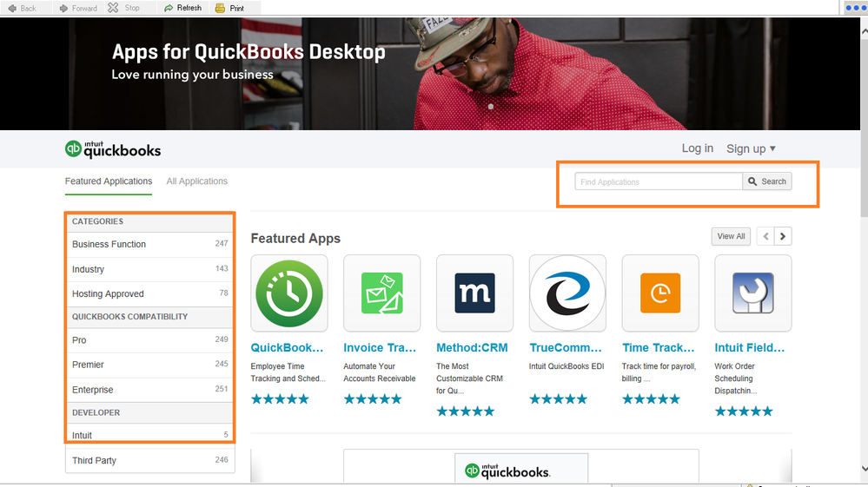This screenshot has width=868, height=487.
Task: Click the Log in link
Action: [x=698, y=148]
